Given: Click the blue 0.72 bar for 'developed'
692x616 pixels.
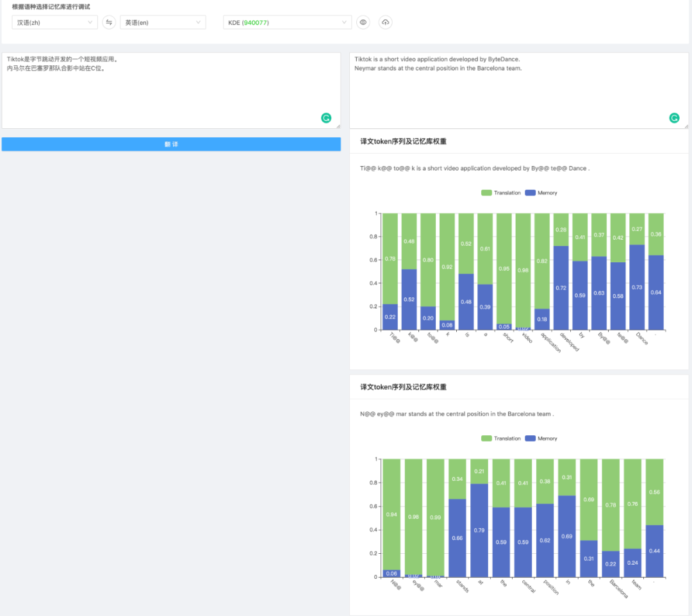Looking at the screenshot, I should pos(561,288).
